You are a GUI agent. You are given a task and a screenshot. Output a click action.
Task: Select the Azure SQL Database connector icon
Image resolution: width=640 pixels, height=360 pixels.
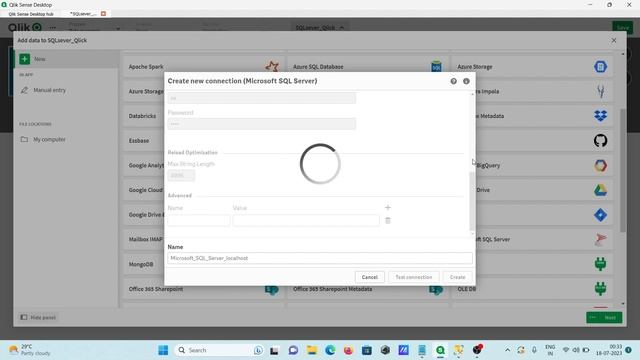(x=436, y=66)
